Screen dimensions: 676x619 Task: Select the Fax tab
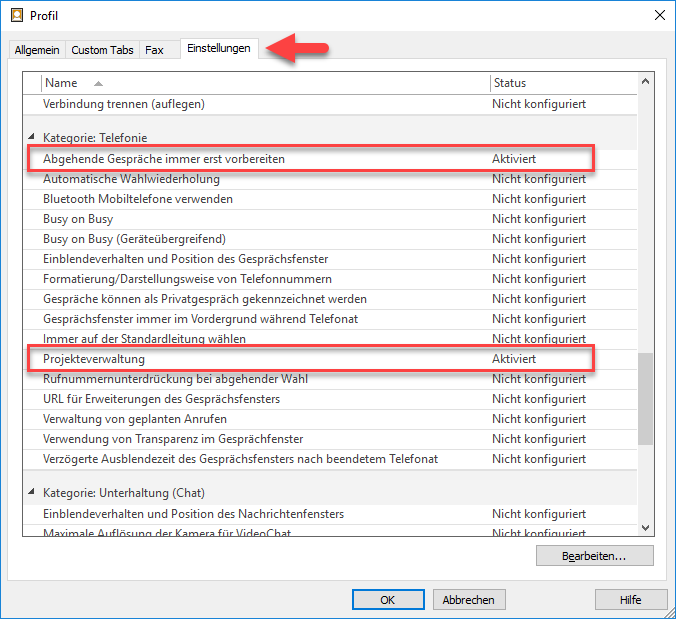154,50
